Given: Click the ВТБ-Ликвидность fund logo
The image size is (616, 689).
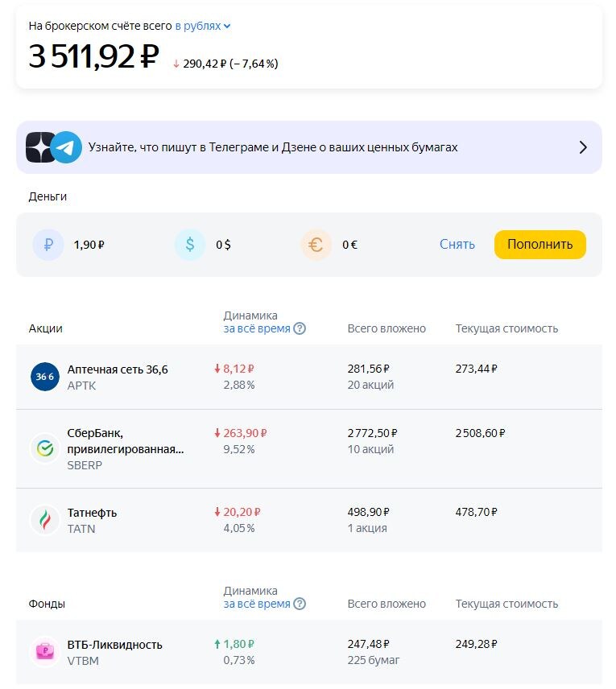Looking at the screenshot, I should pos(44,651).
